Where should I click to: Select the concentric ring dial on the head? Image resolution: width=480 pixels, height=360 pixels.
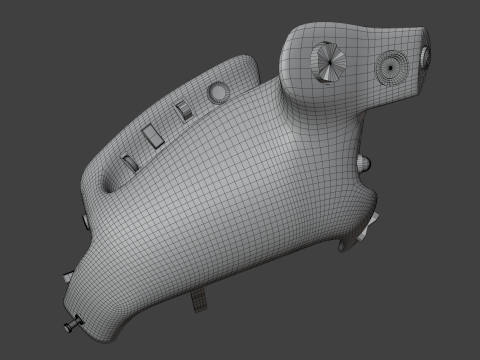click(x=392, y=68)
